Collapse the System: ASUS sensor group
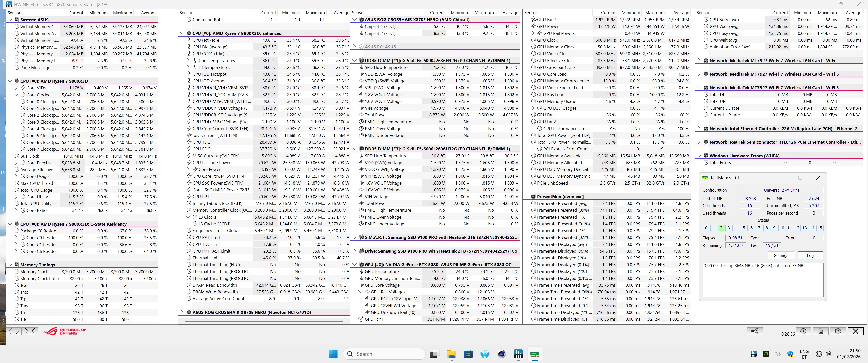868x363 pixels. [10, 20]
